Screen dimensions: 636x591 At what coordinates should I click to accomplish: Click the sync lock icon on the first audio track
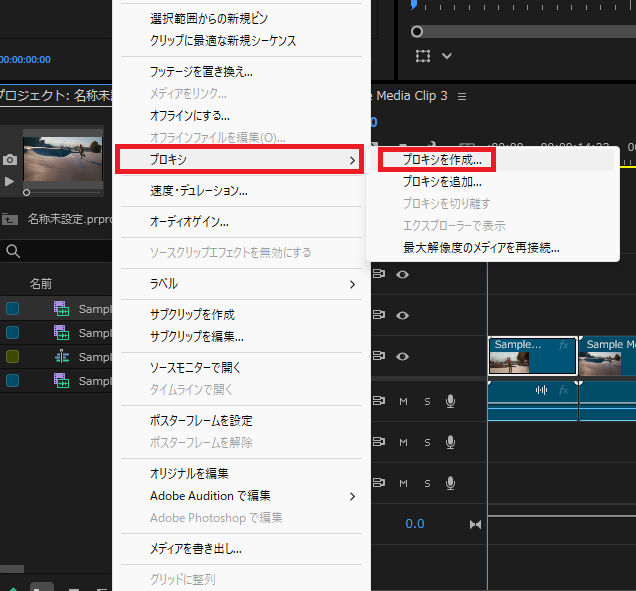[379, 401]
